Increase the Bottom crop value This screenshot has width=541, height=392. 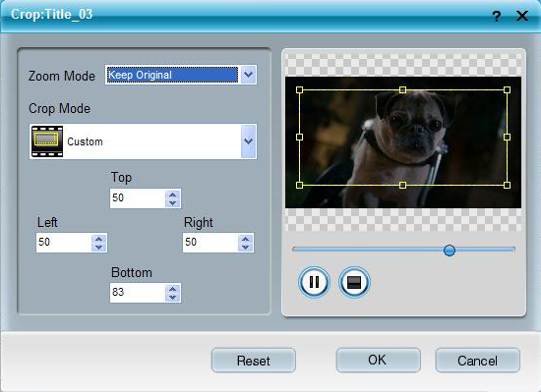tap(172, 289)
